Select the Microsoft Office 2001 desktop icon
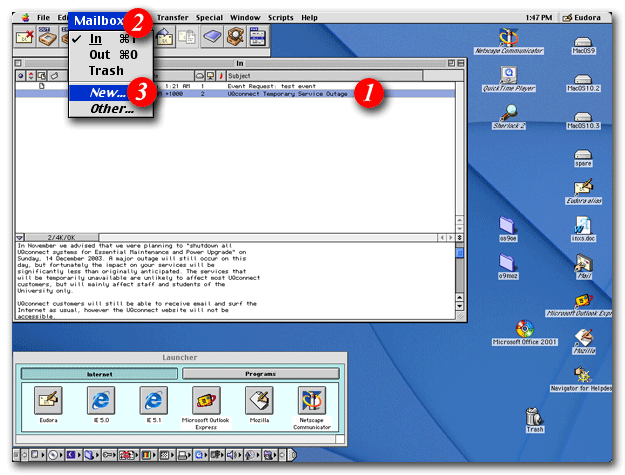This screenshot has width=625, height=475. point(523,330)
